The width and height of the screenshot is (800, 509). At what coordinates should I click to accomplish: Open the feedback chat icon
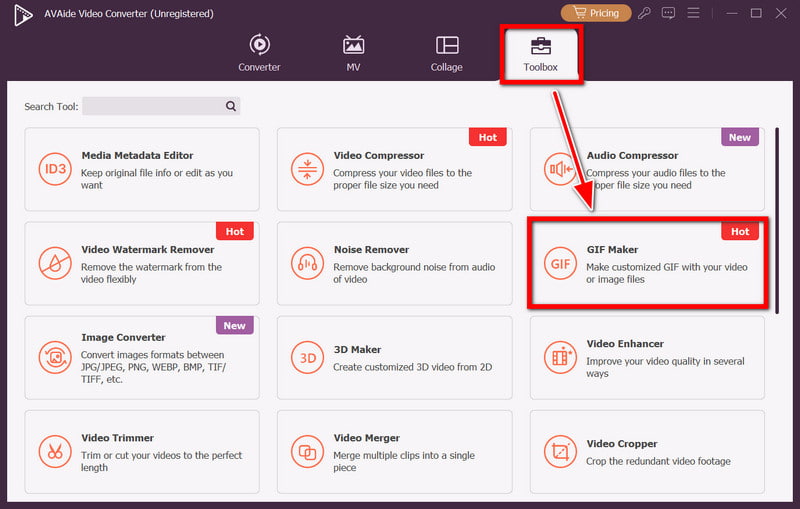click(x=668, y=13)
